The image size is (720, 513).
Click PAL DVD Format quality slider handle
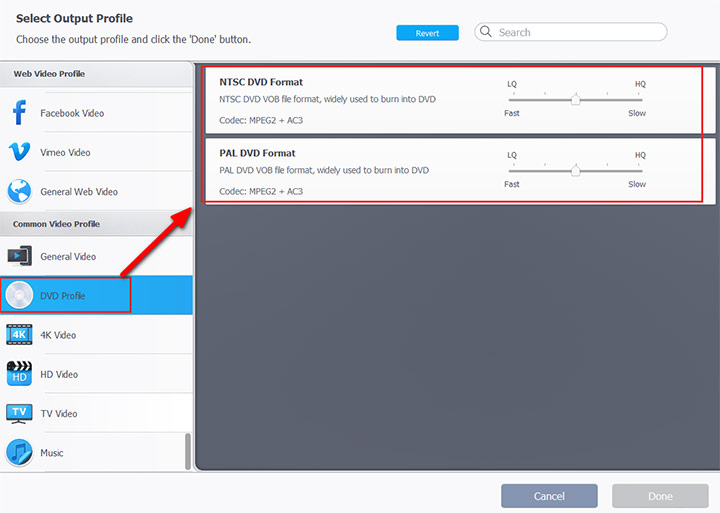(x=575, y=170)
